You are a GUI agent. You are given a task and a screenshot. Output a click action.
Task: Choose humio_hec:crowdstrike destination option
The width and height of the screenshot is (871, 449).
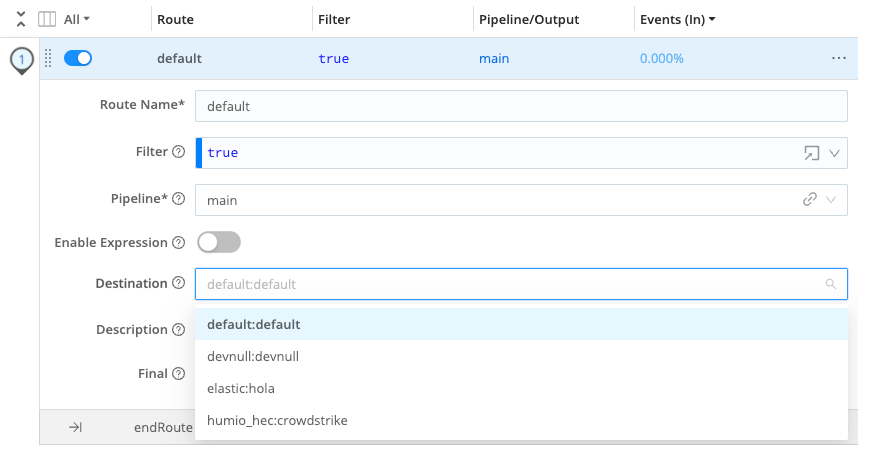[x=277, y=420]
